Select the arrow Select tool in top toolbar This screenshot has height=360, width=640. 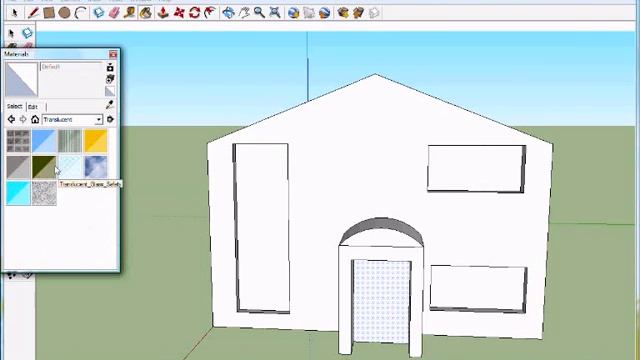click(15, 13)
